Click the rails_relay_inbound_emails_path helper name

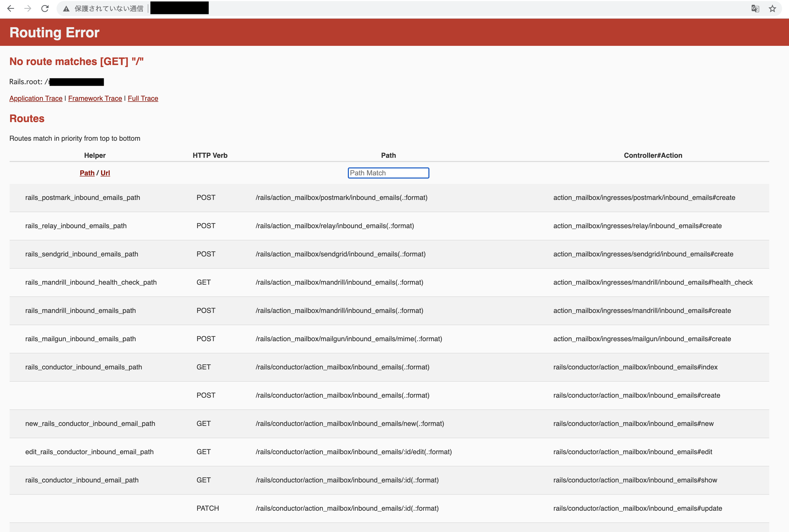pos(76,226)
